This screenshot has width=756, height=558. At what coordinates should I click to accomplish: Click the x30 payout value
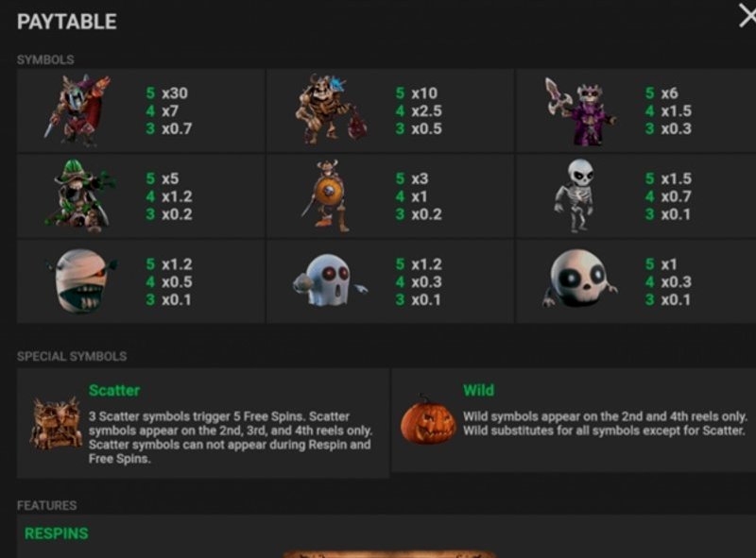pyautogui.click(x=175, y=93)
